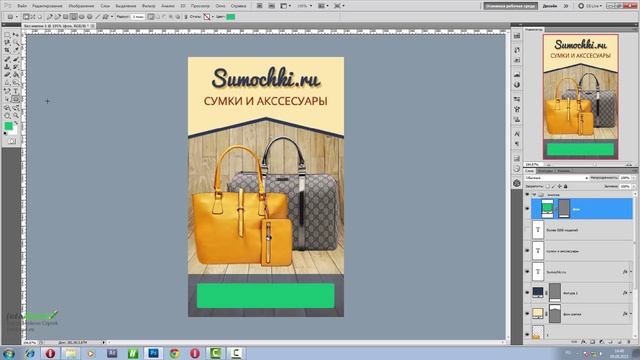Toggle lock position for layer
Screen dimensions: 640x360
(x=560, y=186)
